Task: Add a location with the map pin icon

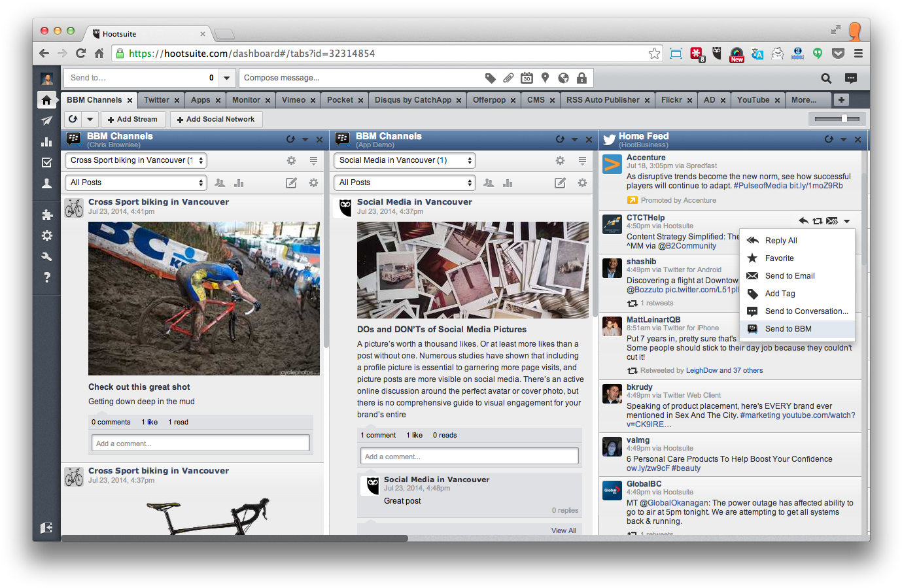Action: [545, 78]
